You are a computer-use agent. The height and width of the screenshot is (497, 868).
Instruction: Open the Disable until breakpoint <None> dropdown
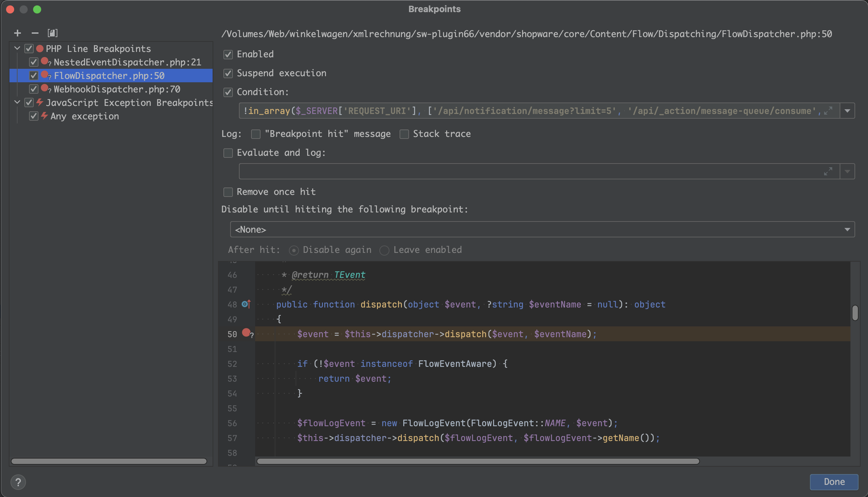tap(542, 229)
